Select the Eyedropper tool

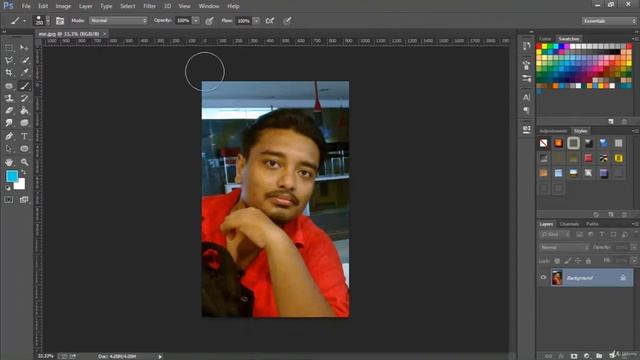(x=24, y=73)
